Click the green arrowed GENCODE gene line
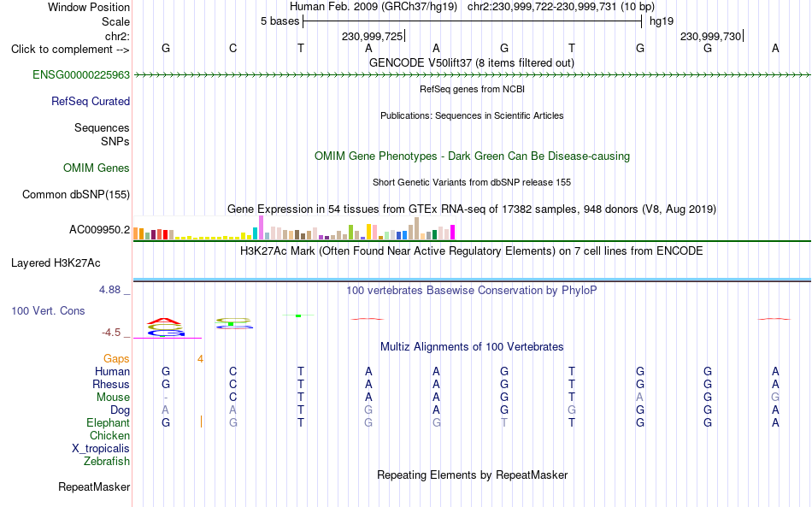The width and height of the screenshot is (812, 507). [472, 75]
